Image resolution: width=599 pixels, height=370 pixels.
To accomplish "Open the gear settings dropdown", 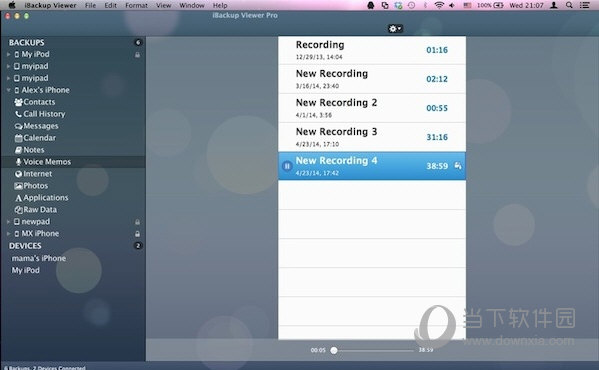I will (395, 28).
